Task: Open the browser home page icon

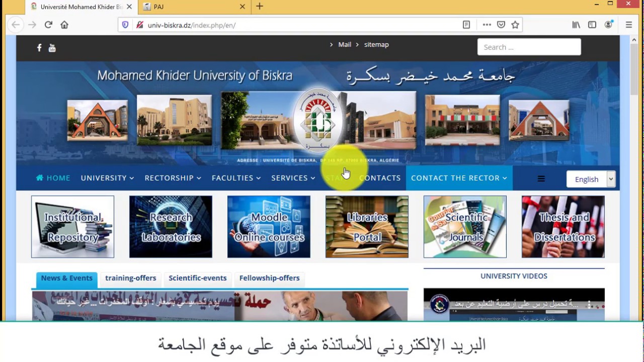Action: pos(64,25)
